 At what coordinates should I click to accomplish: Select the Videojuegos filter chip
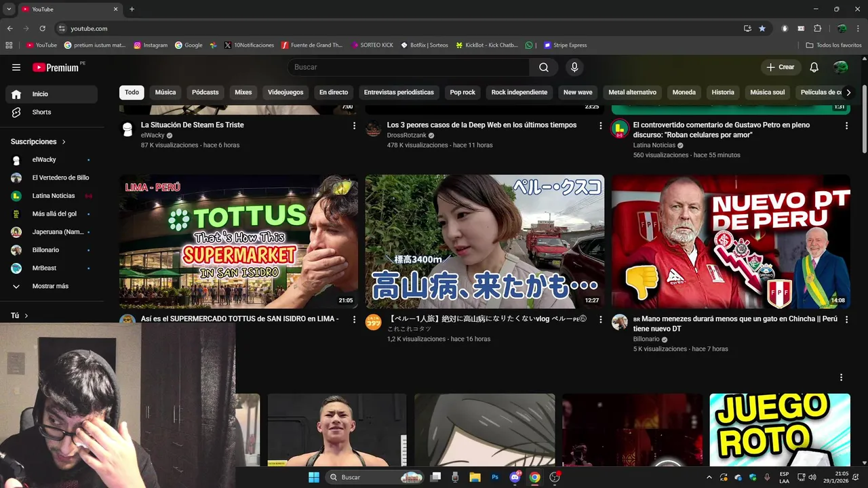point(285,92)
